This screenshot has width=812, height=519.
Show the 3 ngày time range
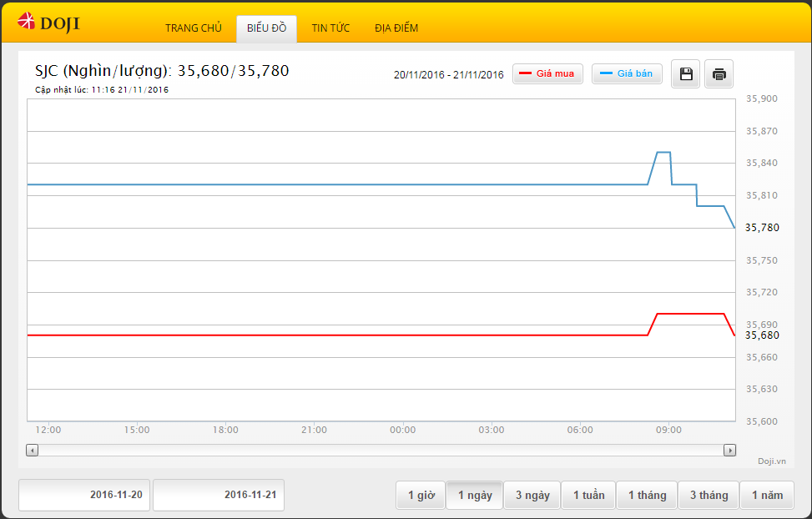tap(532, 495)
